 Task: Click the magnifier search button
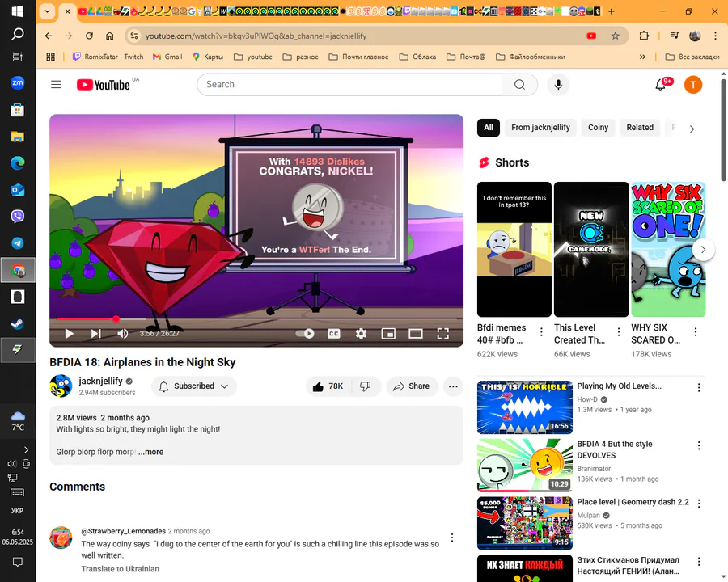coord(519,84)
